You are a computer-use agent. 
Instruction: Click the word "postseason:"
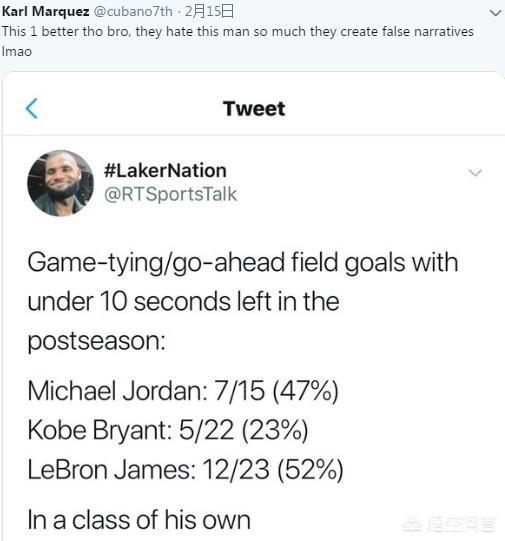click(x=97, y=342)
